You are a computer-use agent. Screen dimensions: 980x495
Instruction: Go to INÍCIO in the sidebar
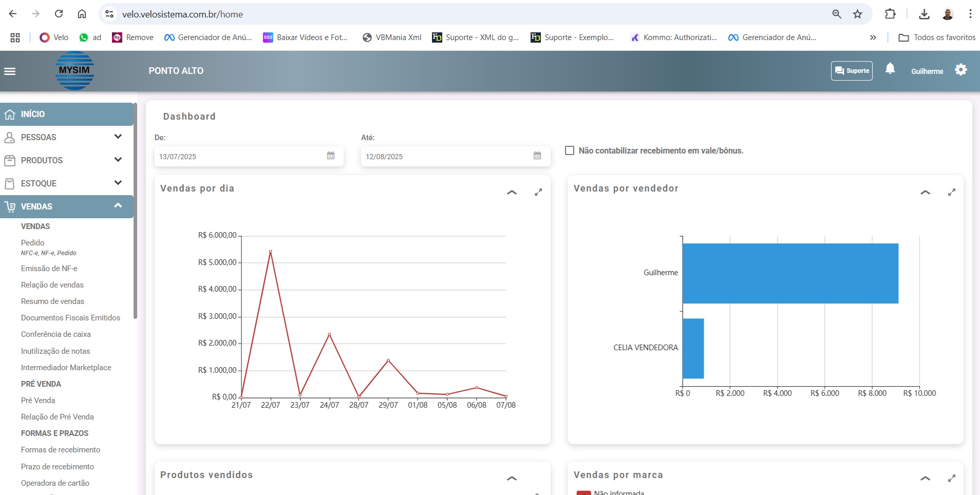(x=33, y=114)
